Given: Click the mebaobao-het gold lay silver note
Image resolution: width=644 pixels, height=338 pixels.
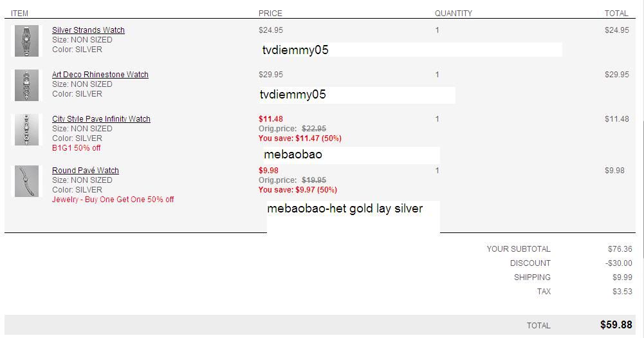Looking at the screenshot, I should coord(353,216).
